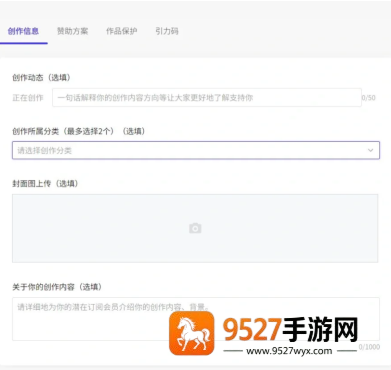Open the 赞助方案 tab
Viewport: 391px width, 370px height.
[72, 31]
